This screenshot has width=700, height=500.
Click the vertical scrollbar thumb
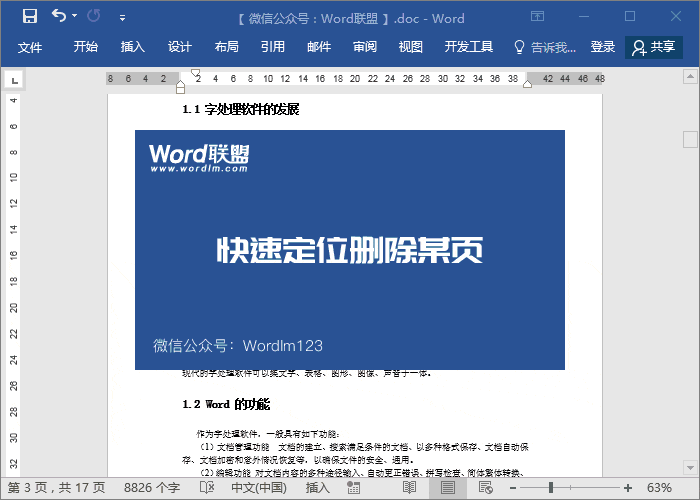pos(690,139)
